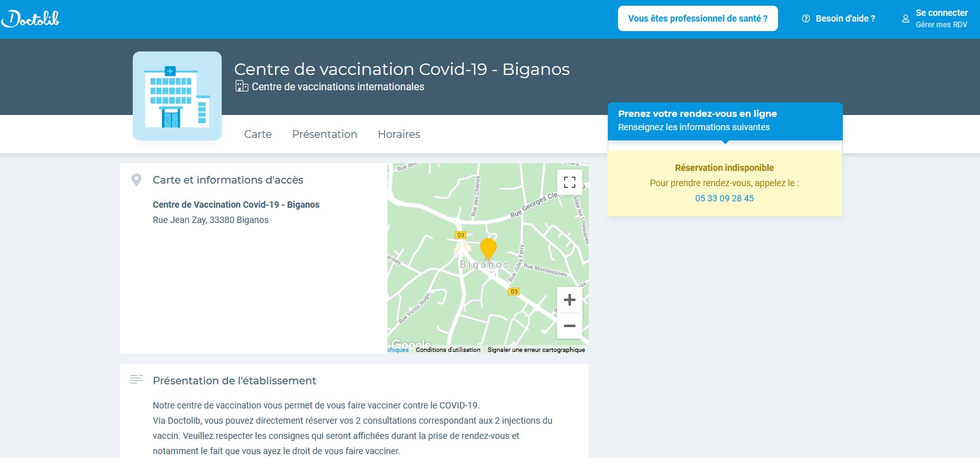The height and width of the screenshot is (458, 980).
Task: Click 'Prenez votre rendez-vous en ligne' header
Action: 697,114
